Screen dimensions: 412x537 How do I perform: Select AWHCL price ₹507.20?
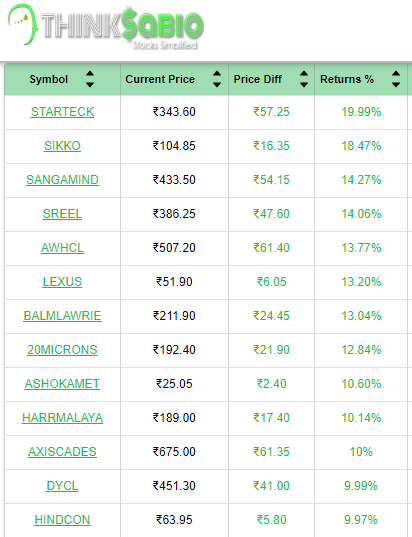(174, 248)
